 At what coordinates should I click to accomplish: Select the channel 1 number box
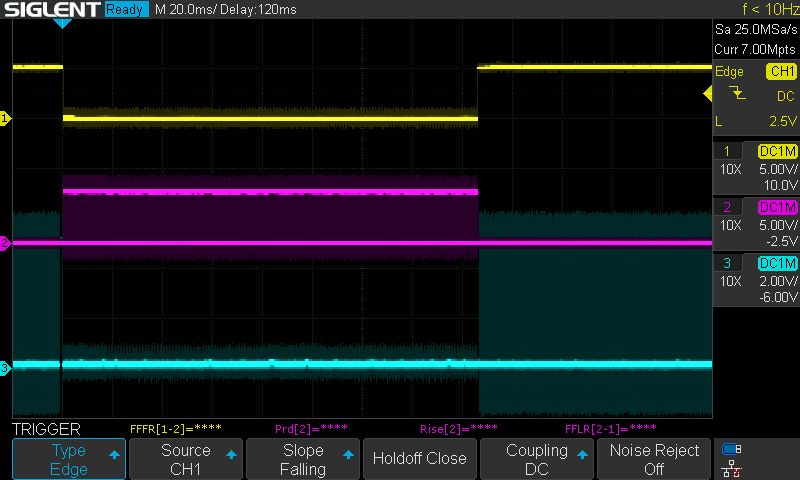[x=727, y=151]
